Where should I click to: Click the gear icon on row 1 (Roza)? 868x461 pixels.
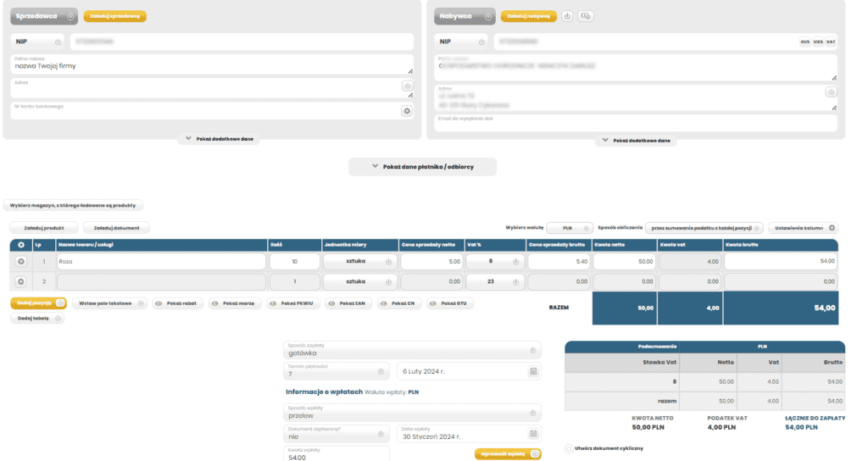[x=21, y=262]
